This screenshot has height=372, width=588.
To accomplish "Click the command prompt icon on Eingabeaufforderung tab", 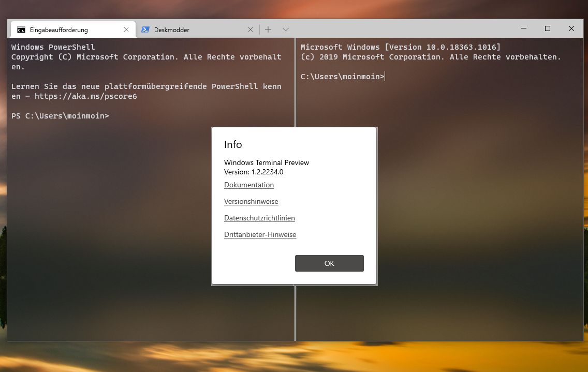I will click(x=21, y=29).
